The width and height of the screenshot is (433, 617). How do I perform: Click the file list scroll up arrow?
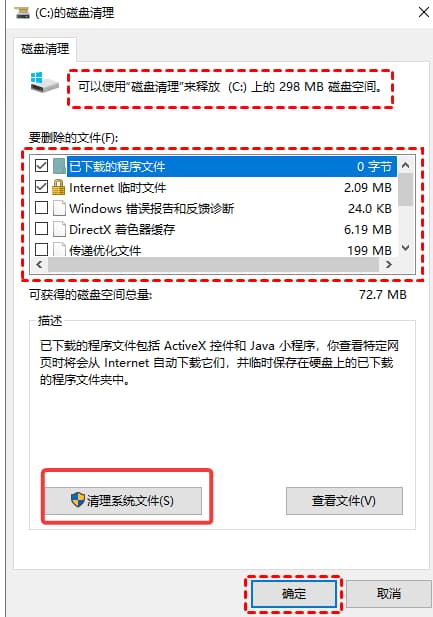coord(405,165)
